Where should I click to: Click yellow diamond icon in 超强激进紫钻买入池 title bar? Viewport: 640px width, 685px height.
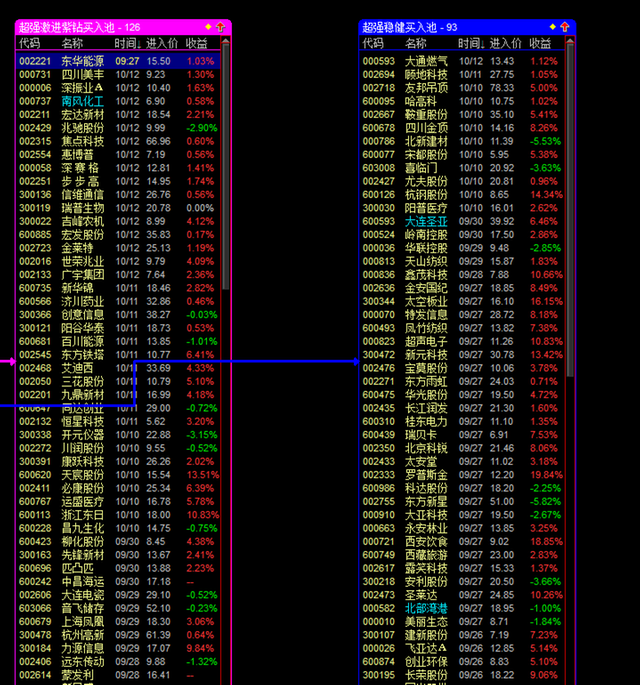coord(207,27)
